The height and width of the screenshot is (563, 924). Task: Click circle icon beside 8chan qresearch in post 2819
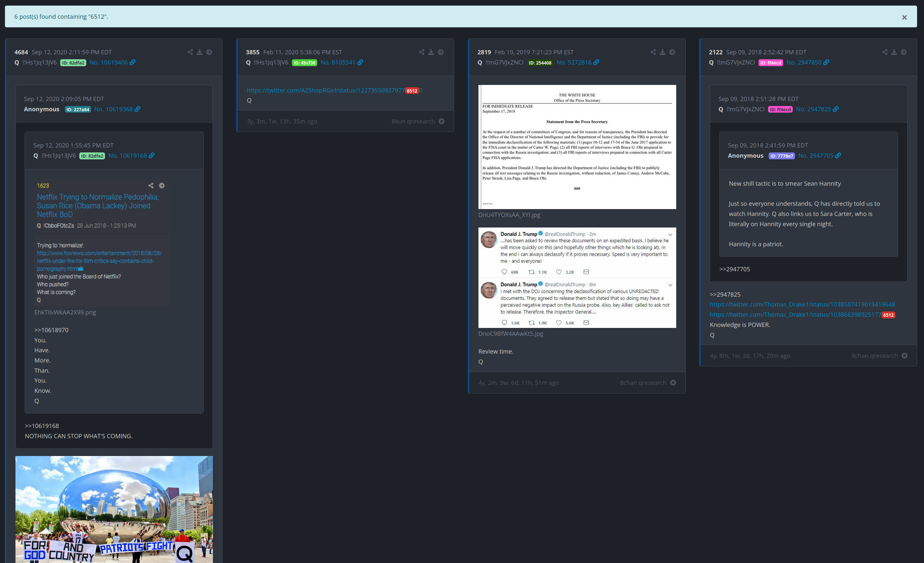[x=673, y=383]
